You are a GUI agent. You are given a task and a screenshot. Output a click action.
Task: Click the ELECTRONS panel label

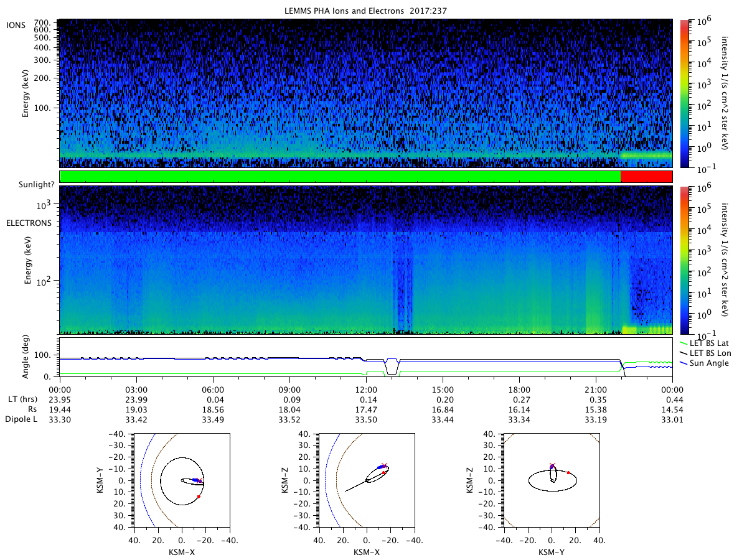click(29, 222)
